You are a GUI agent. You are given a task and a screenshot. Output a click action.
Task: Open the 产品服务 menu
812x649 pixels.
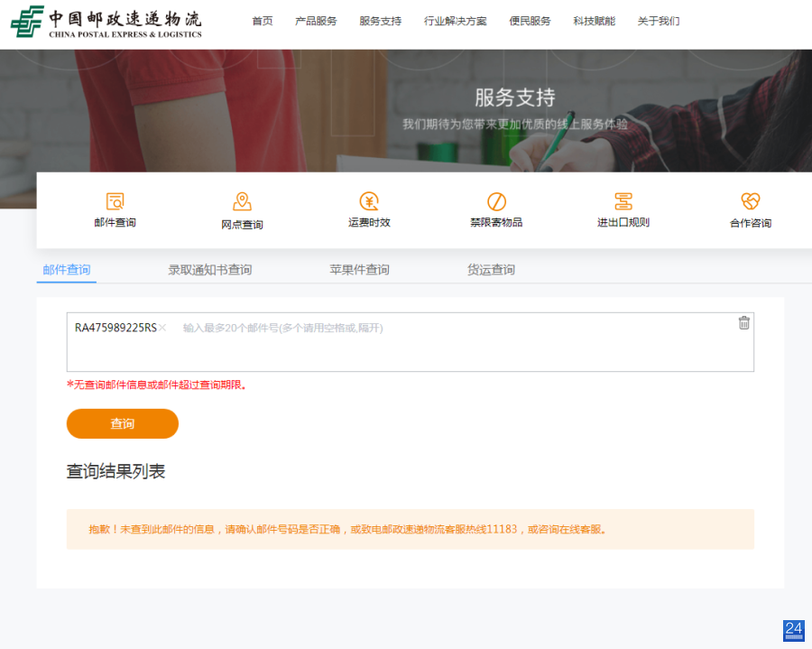316,22
